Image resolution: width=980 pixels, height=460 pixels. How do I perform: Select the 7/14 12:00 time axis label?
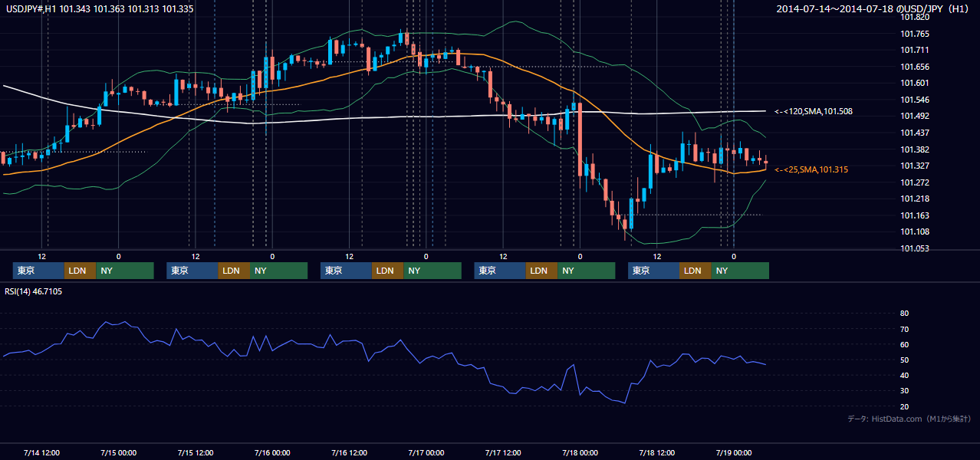coord(41,453)
